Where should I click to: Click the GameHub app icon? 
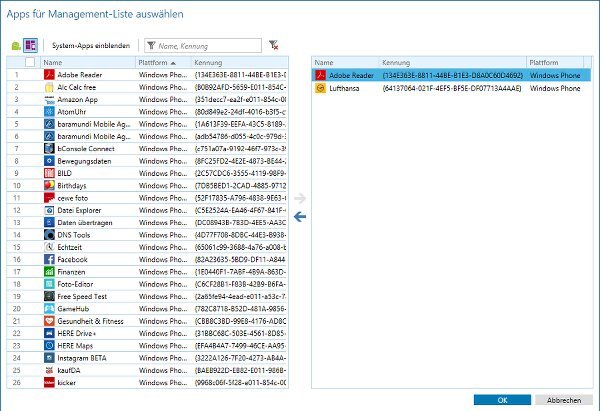(x=49, y=308)
